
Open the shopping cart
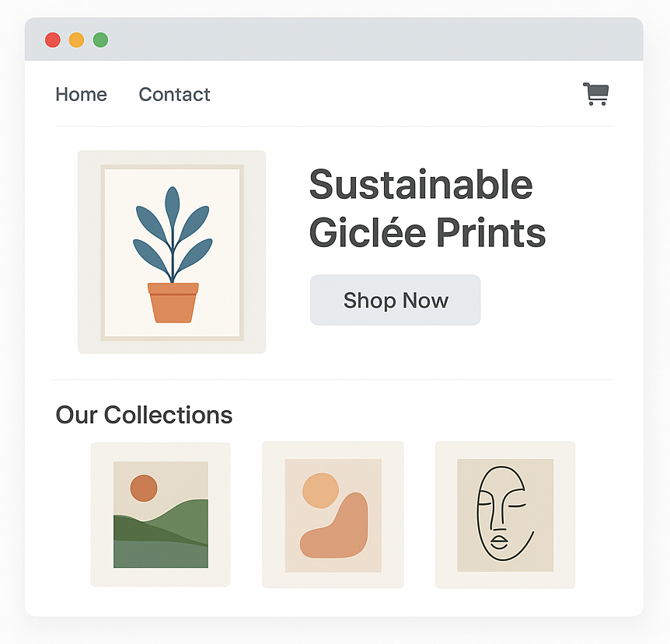coord(596,94)
